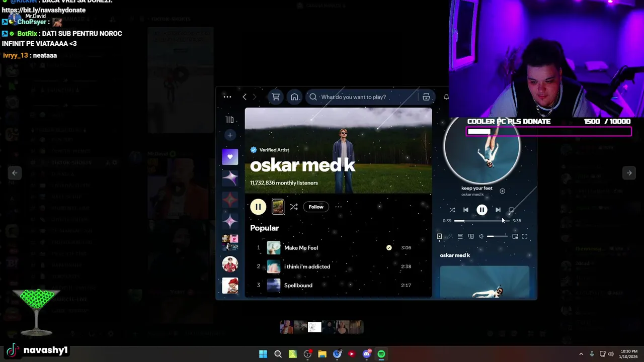Image resolution: width=644 pixels, height=362 pixels.
Task: Skip to the next track
Action: (498, 210)
